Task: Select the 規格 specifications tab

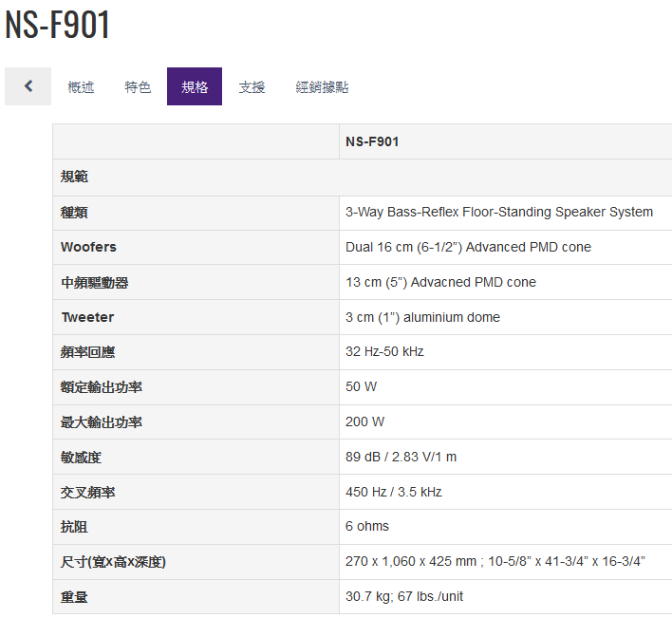Action: pyautogui.click(x=195, y=86)
